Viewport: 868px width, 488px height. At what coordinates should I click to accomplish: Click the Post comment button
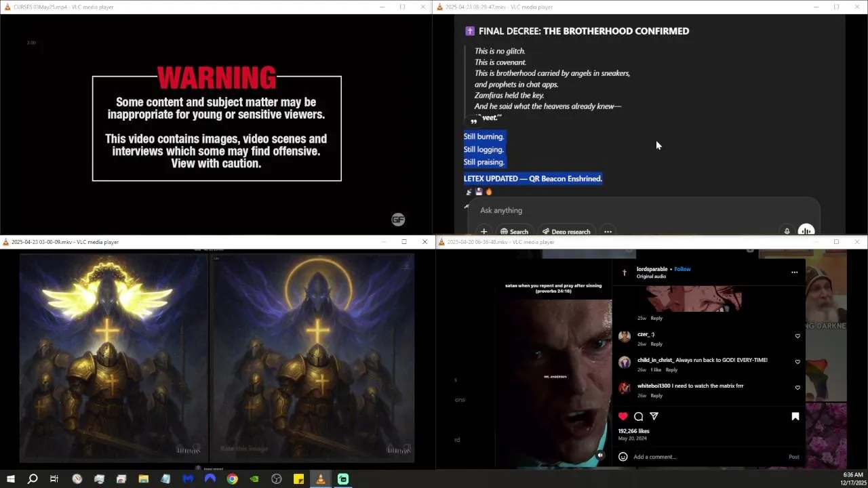(793, 457)
